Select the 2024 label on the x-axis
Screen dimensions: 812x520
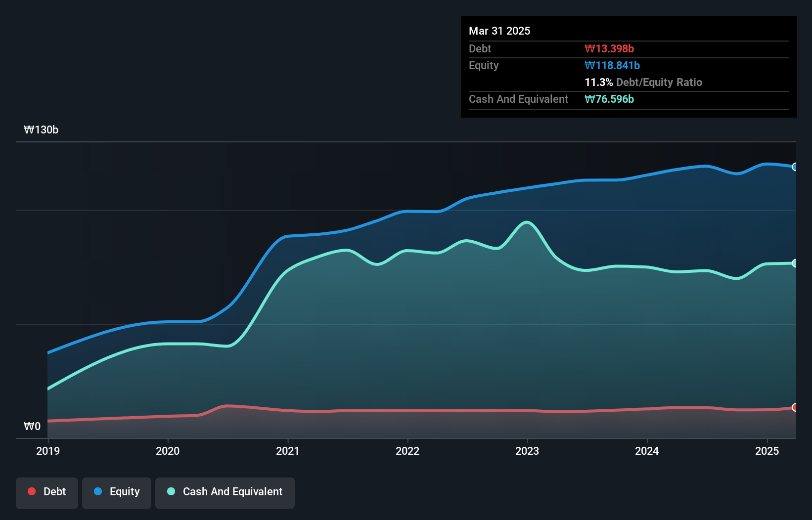tap(647, 451)
